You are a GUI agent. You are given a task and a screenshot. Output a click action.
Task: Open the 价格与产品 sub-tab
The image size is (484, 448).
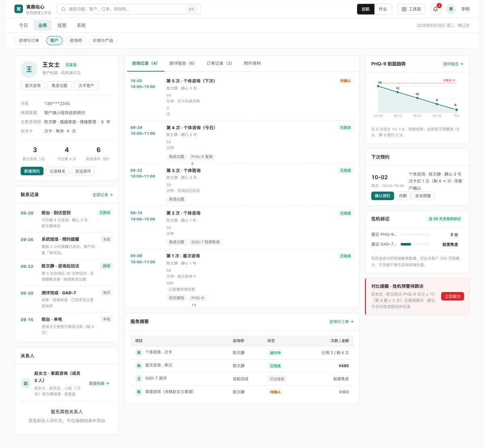tap(103, 40)
